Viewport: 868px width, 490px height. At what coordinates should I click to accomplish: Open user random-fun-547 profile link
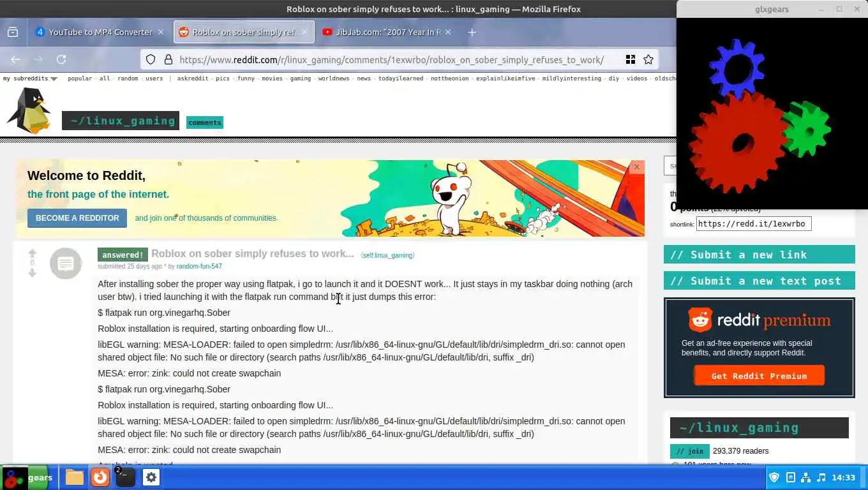click(x=199, y=266)
